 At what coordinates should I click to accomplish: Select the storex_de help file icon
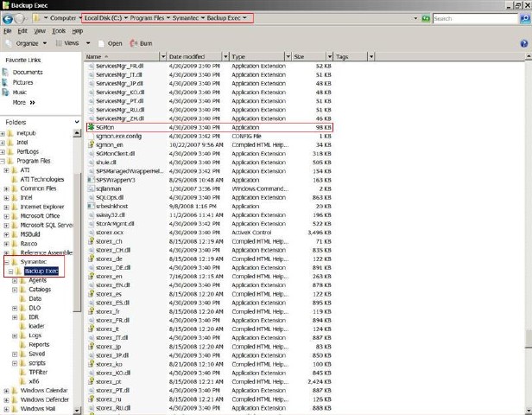pos(91,259)
